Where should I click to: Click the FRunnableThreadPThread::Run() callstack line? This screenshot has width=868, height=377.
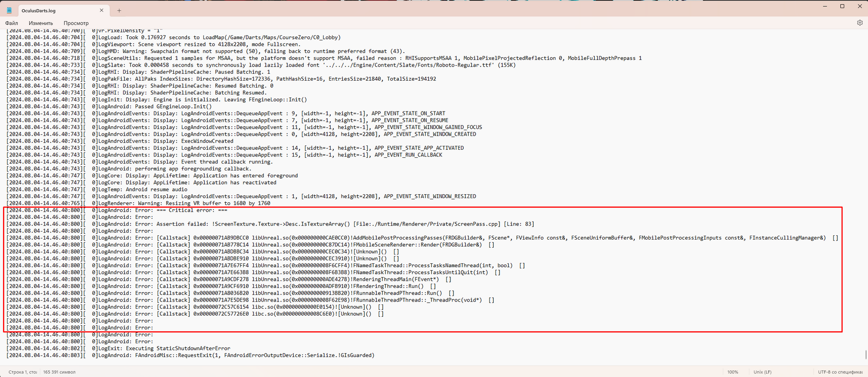231,293
